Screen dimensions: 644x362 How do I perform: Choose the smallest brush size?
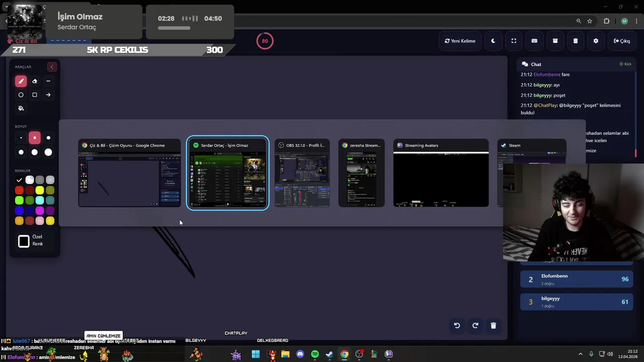21,138
